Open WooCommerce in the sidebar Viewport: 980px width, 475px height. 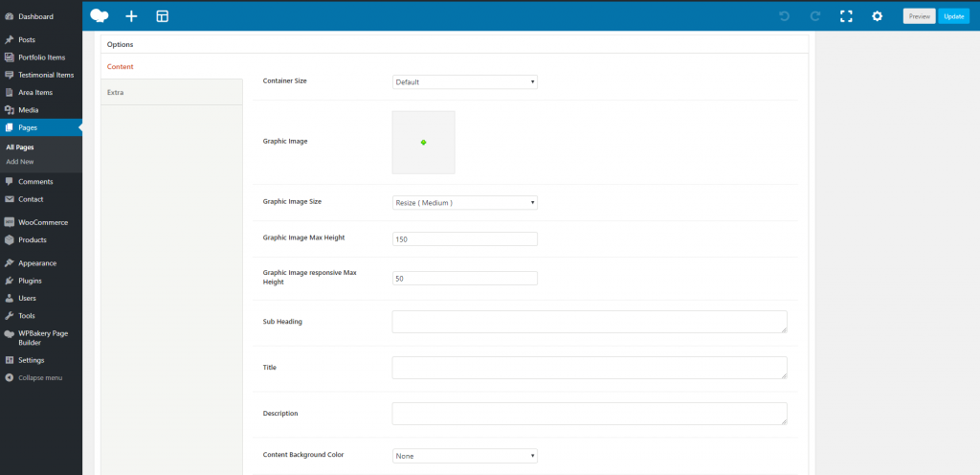pos(44,222)
